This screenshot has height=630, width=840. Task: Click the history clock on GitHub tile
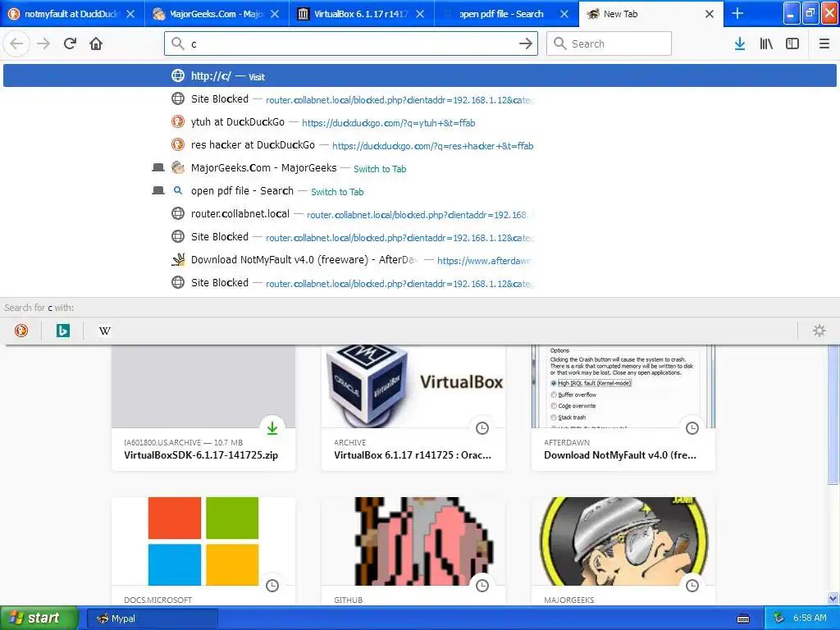(x=482, y=586)
